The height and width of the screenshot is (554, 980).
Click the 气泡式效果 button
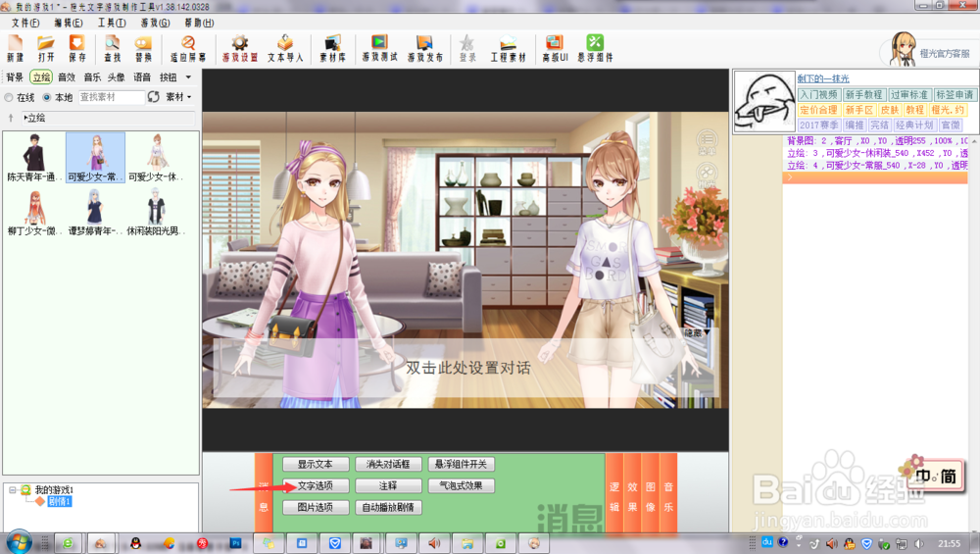click(462, 485)
